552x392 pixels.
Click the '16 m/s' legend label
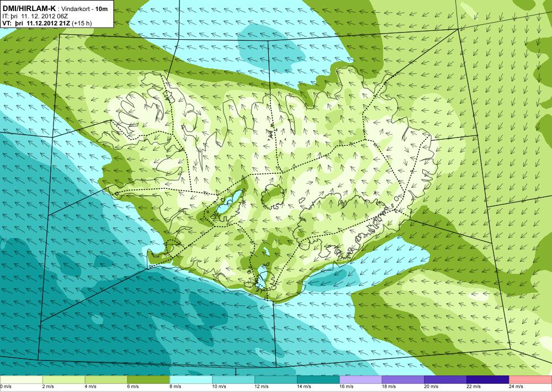click(346, 386)
